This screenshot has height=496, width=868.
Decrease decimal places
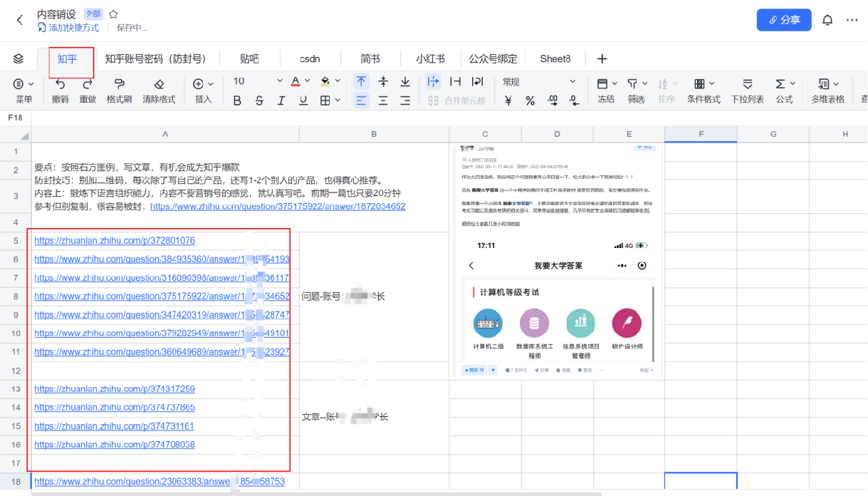click(573, 100)
